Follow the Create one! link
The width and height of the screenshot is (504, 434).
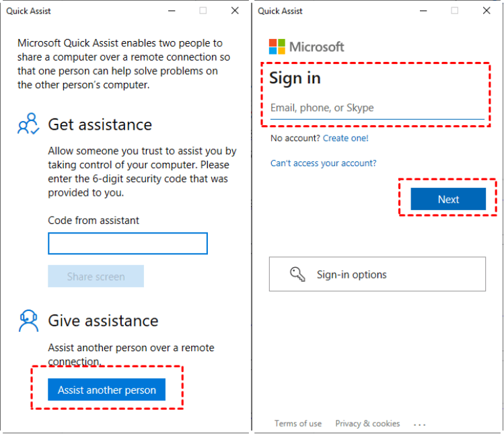[x=345, y=139]
